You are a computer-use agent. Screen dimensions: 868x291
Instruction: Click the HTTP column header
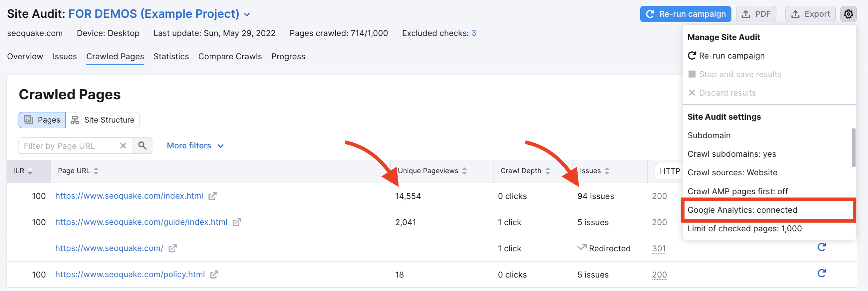669,171
